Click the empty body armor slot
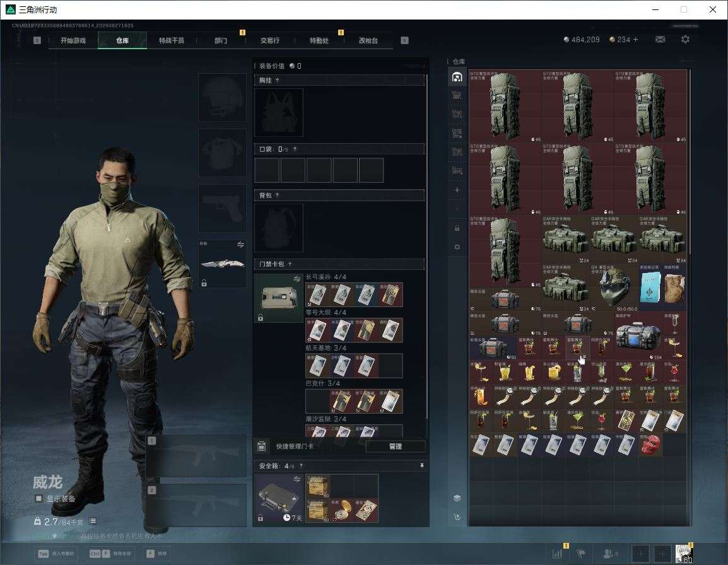This screenshot has width=728, height=565. click(223, 153)
